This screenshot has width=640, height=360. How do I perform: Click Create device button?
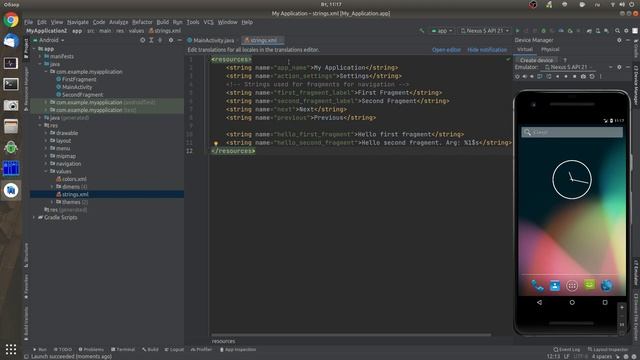536,60
